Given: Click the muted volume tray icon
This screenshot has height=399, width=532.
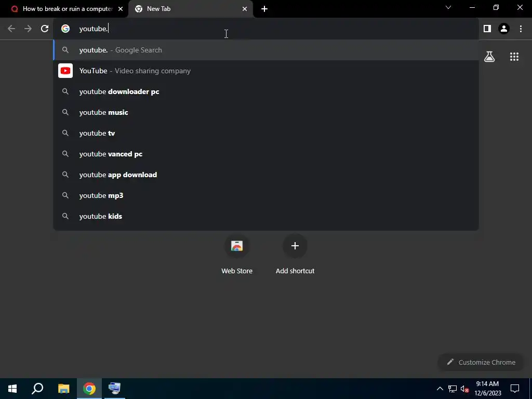Looking at the screenshot, I should pyautogui.click(x=465, y=389).
